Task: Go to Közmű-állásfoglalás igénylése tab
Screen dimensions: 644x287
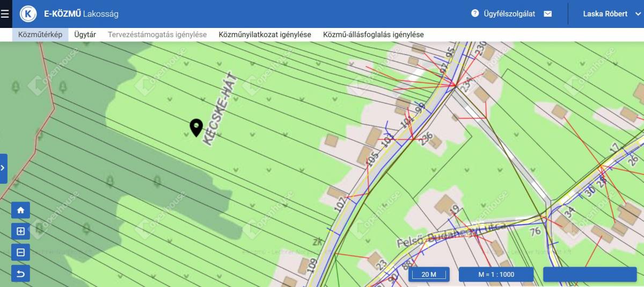Action: click(373, 34)
